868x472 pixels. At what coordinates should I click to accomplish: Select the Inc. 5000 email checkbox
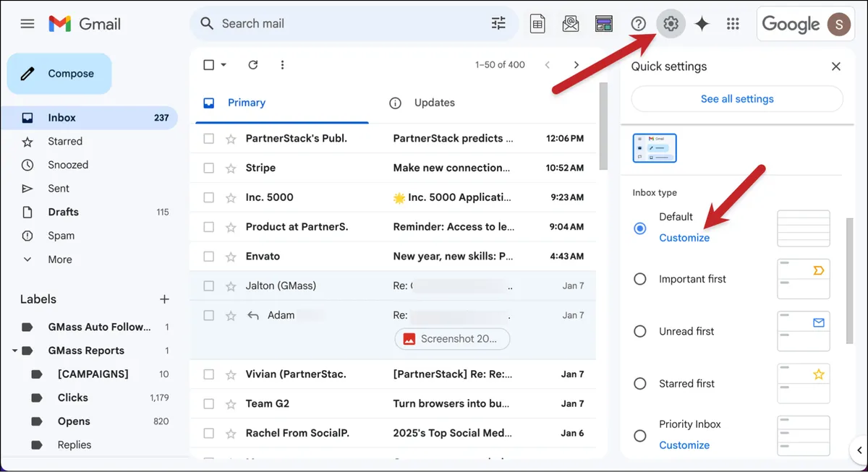pyautogui.click(x=208, y=197)
